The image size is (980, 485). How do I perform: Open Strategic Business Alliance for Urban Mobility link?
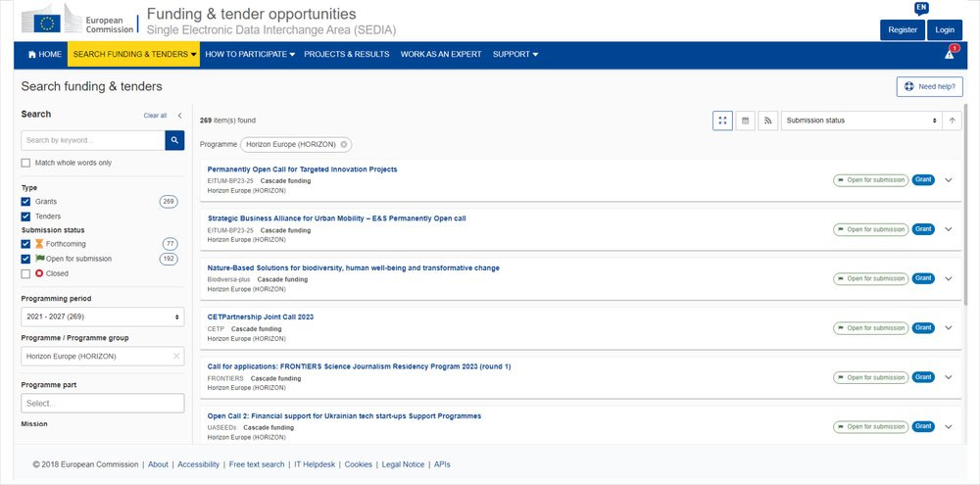tap(336, 218)
